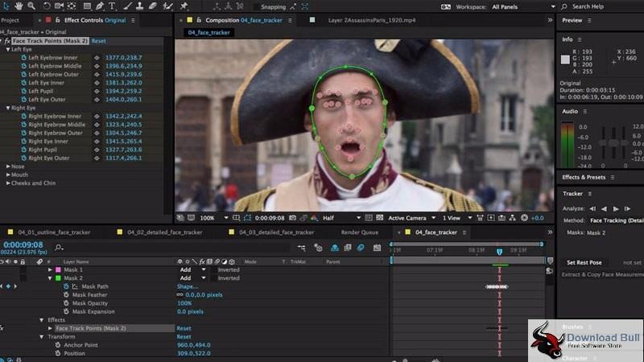Select the Puppet Pin tool
This screenshot has width=644, height=362.
pyautogui.click(x=184, y=6)
